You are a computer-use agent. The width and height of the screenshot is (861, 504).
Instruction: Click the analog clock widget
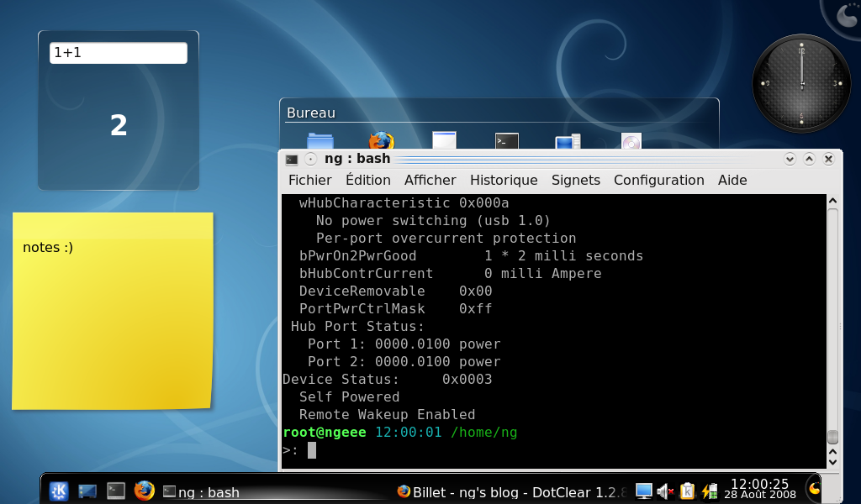coord(801,83)
